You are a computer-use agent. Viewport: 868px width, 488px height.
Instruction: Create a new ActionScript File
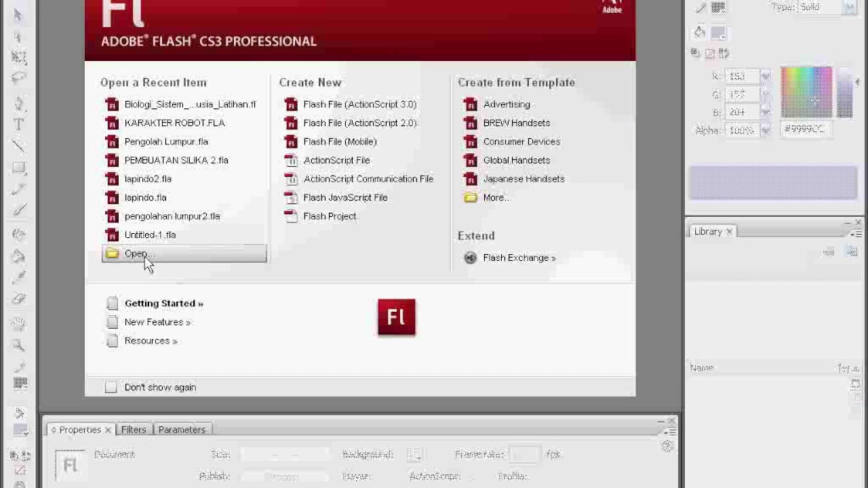pyautogui.click(x=336, y=161)
